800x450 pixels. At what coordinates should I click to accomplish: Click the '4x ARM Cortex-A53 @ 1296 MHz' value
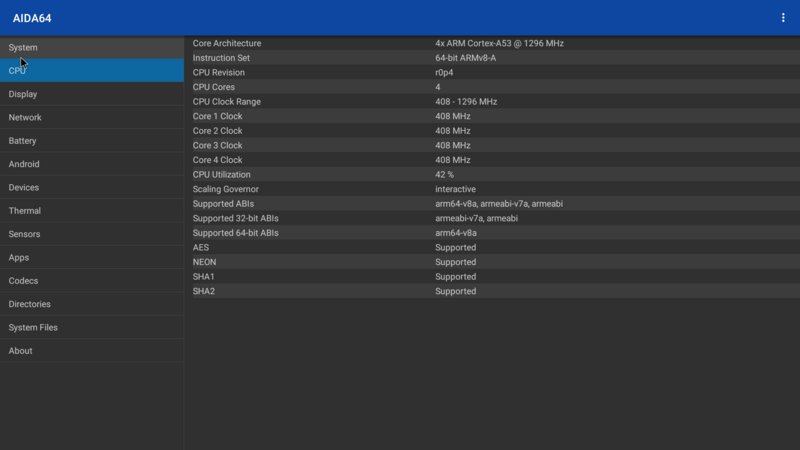pos(499,43)
